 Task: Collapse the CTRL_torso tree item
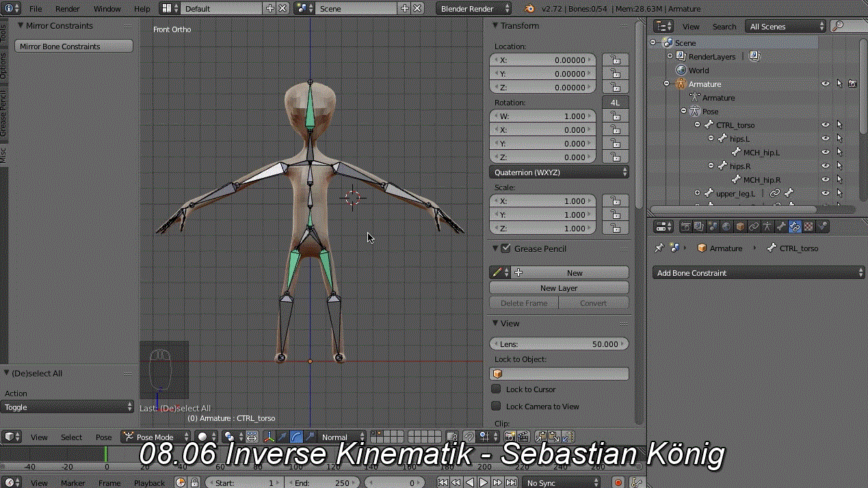[x=697, y=125]
